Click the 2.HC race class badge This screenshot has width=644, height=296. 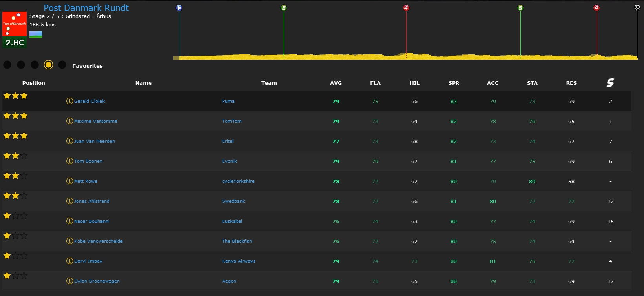tap(15, 43)
